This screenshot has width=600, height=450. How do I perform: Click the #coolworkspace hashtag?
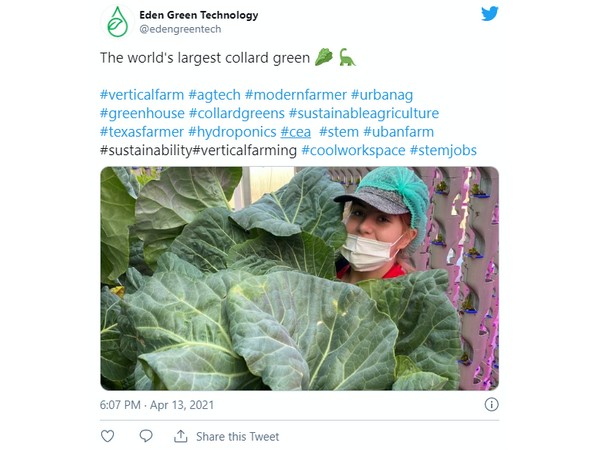click(x=354, y=150)
